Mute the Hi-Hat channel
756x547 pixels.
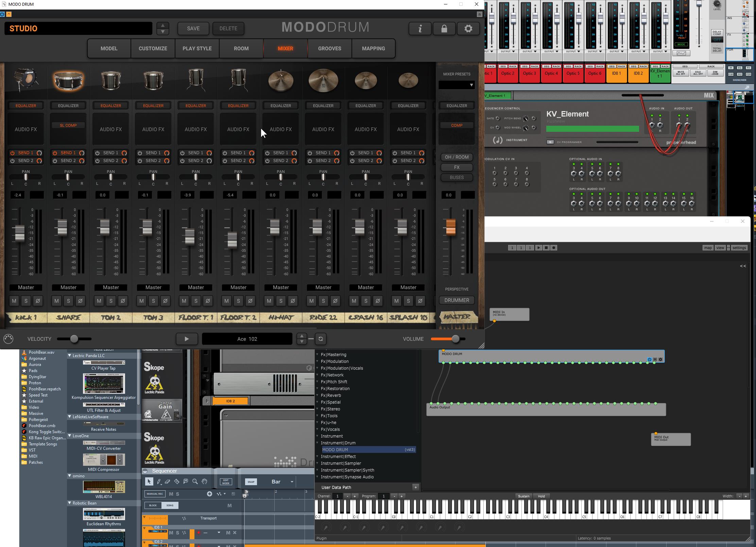point(269,301)
